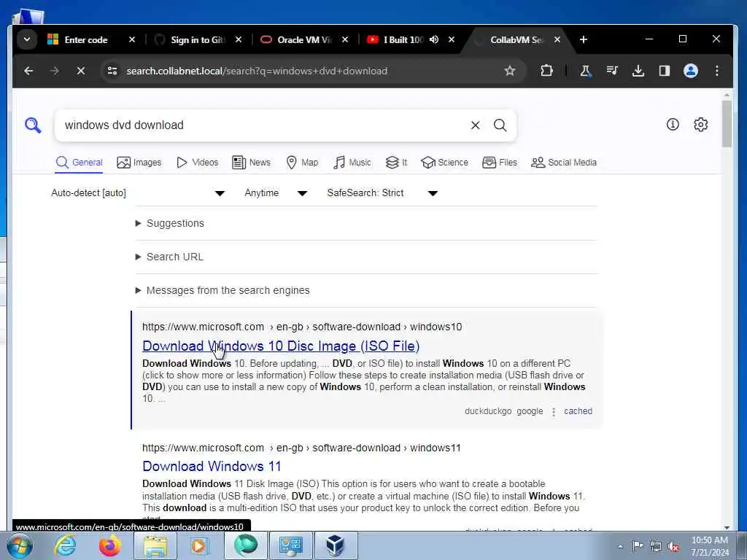Click the windows10 result URL breadcrumb

301,327
